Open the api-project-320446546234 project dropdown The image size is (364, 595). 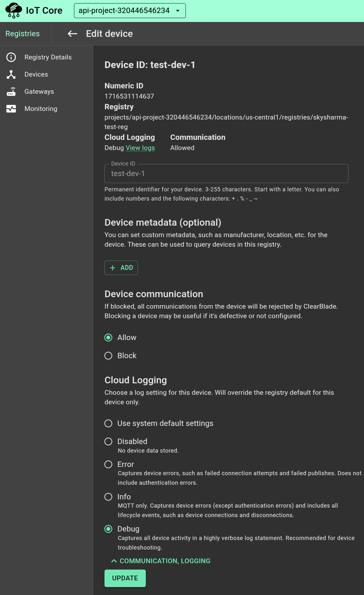(130, 11)
